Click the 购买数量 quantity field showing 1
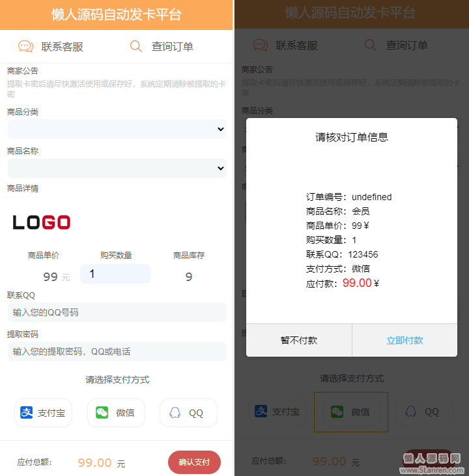Viewport: 469px width, 476px height. 115,274
